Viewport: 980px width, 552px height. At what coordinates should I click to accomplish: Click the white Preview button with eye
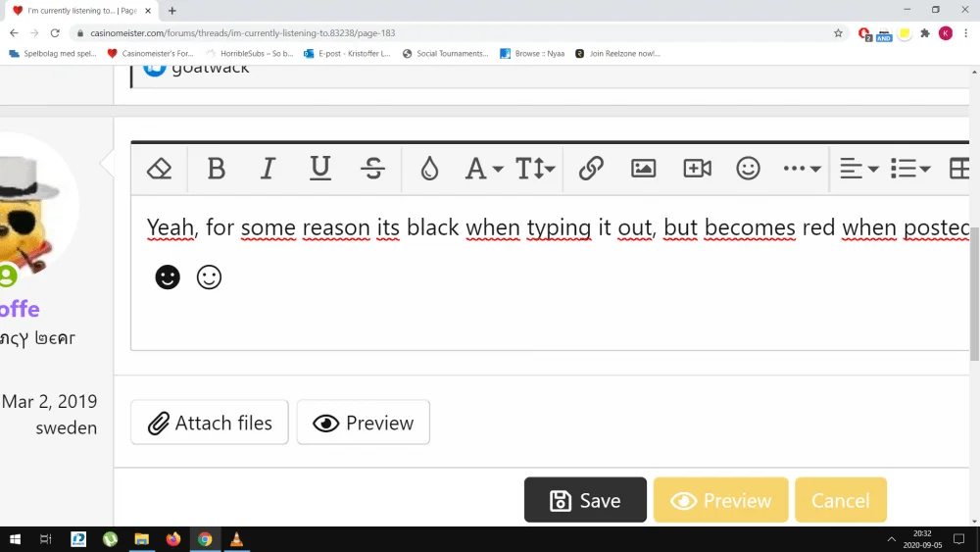point(364,423)
